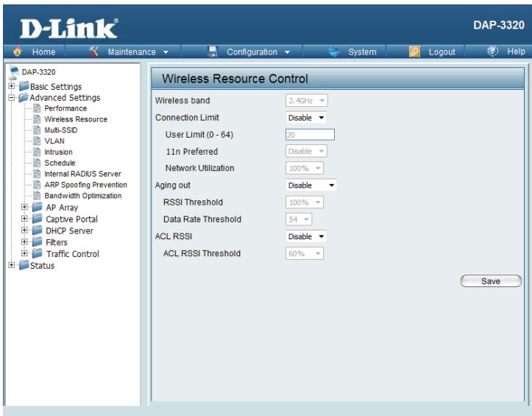Click the Logout key icon
The height and width of the screenshot is (416, 532).
click(414, 52)
